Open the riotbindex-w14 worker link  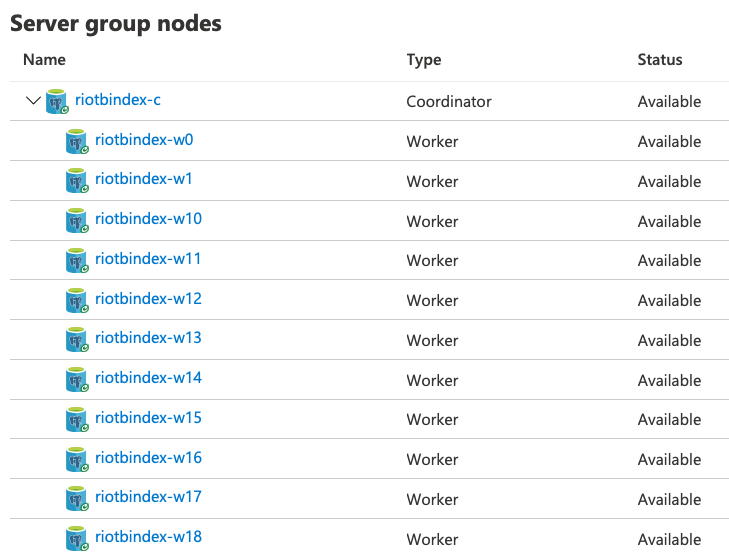[148, 377]
